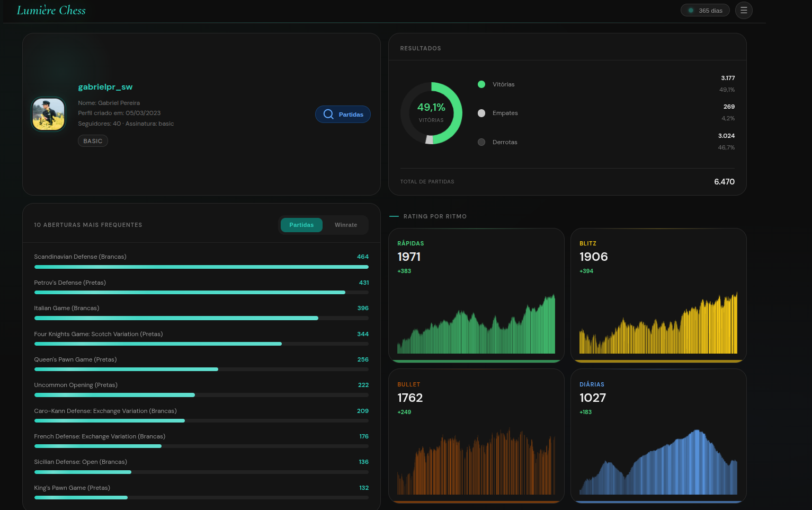The height and width of the screenshot is (510, 812).
Task: Click the Vitórias legend label
Action: click(503, 84)
